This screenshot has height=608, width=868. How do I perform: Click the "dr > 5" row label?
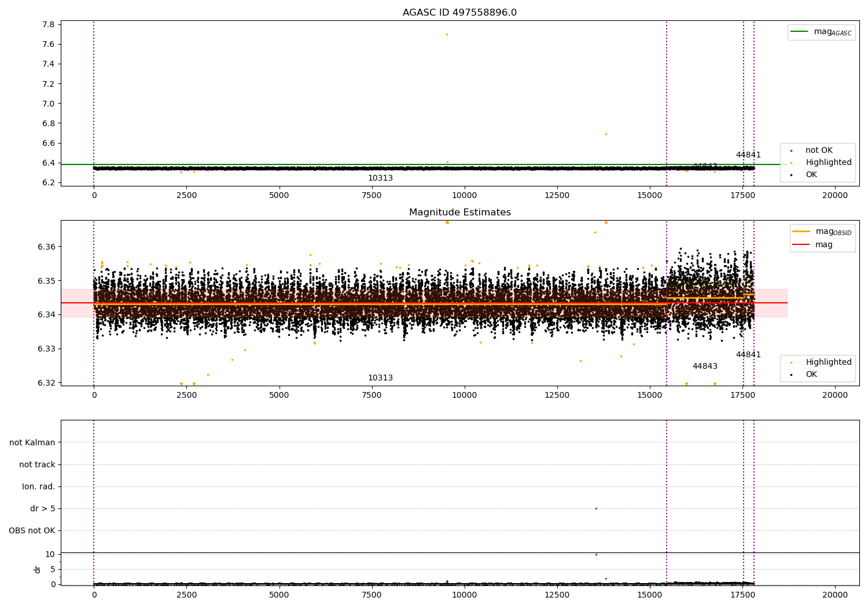pyautogui.click(x=42, y=509)
